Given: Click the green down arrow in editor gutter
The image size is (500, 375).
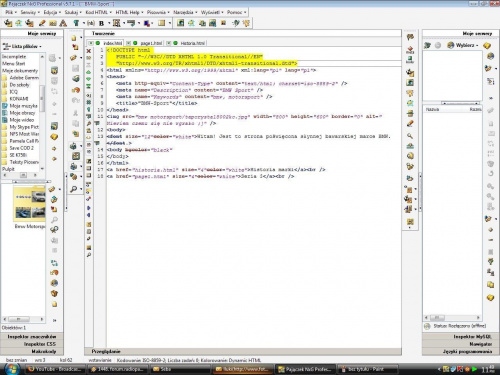Looking at the screenshot, I should point(89,79).
